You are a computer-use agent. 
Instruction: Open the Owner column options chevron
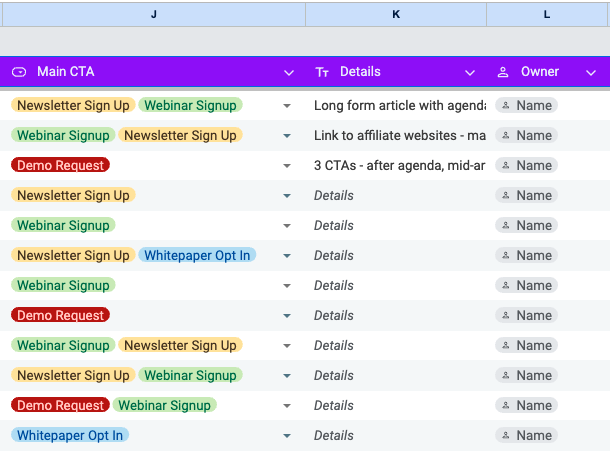coord(591,73)
